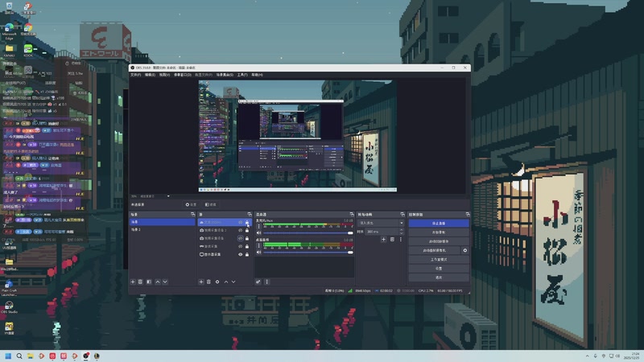Add a scene transition with plus icon
This screenshot has height=362, width=644.
(x=383, y=239)
